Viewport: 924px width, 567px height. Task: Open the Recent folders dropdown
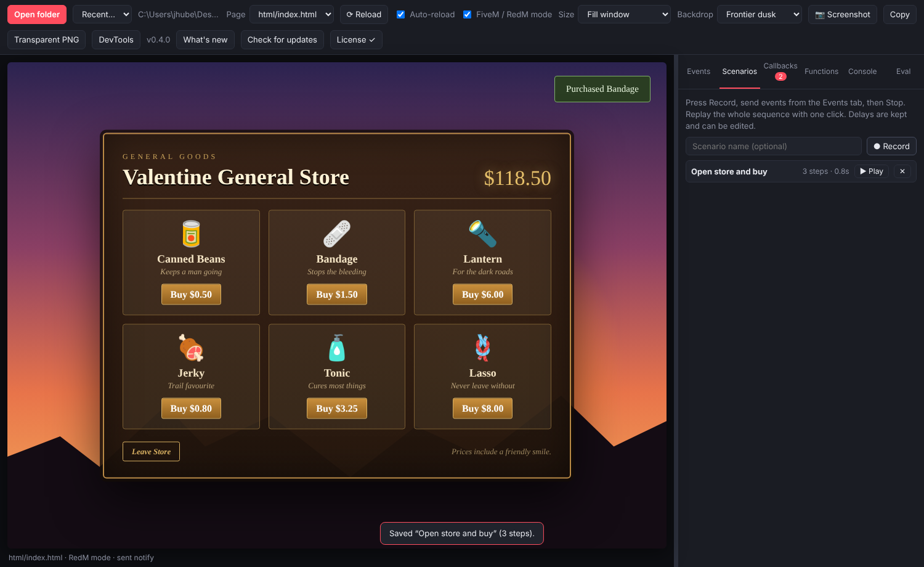click(102, 14)
